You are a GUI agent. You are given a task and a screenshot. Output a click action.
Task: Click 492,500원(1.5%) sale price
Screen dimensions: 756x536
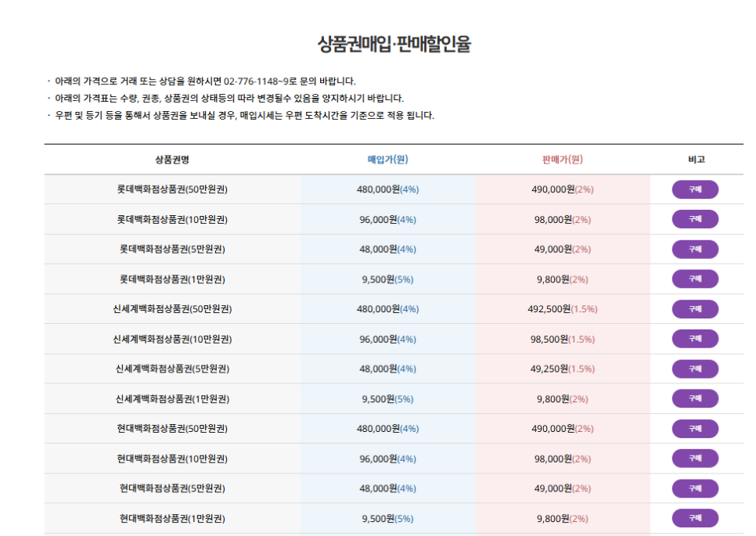tap(562, 309)
